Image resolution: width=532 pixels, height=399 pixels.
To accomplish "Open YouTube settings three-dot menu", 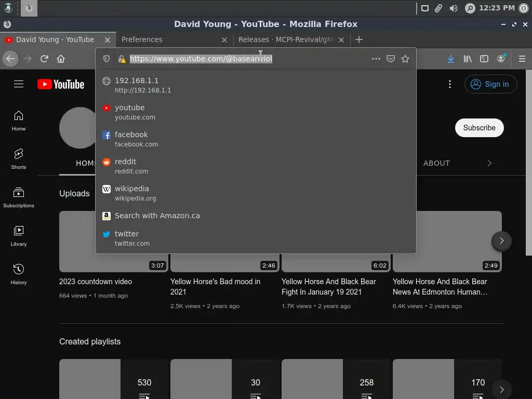I will pos(450,84).
